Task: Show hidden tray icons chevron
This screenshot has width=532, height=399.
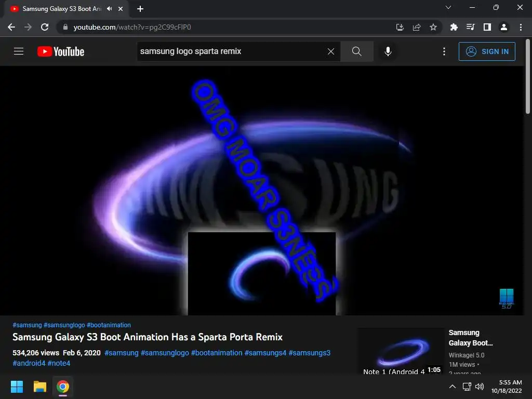Action: tap(453, 387)
